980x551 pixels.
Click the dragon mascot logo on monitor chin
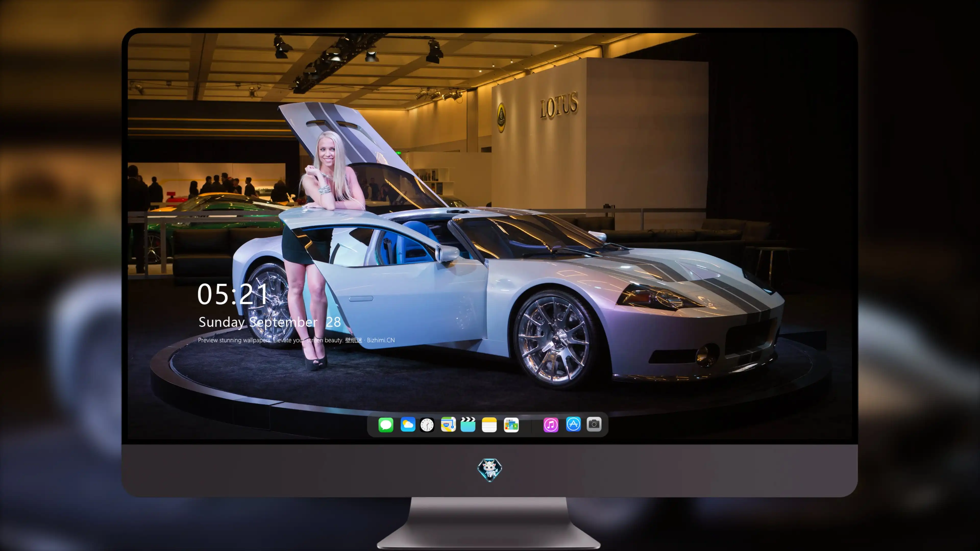click(490, 470)
